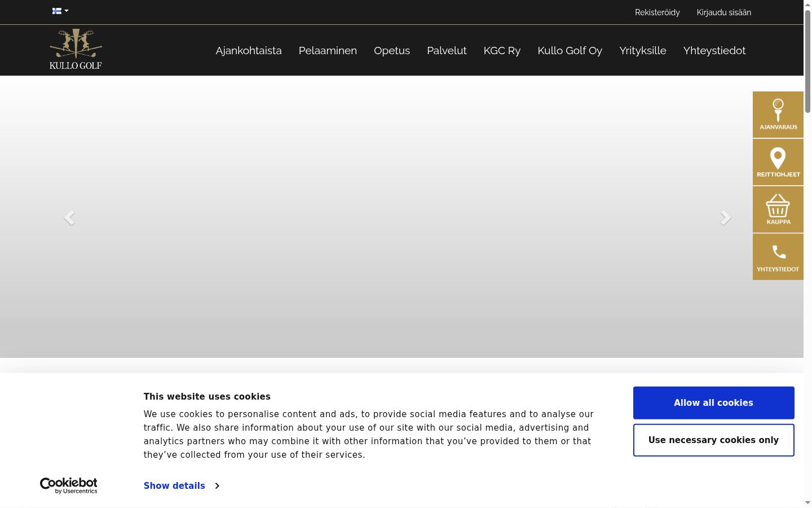The height and width of the screenshot is (508, 812).
Task: Click Allow all cookies button
Action: [x=714, y=403]
